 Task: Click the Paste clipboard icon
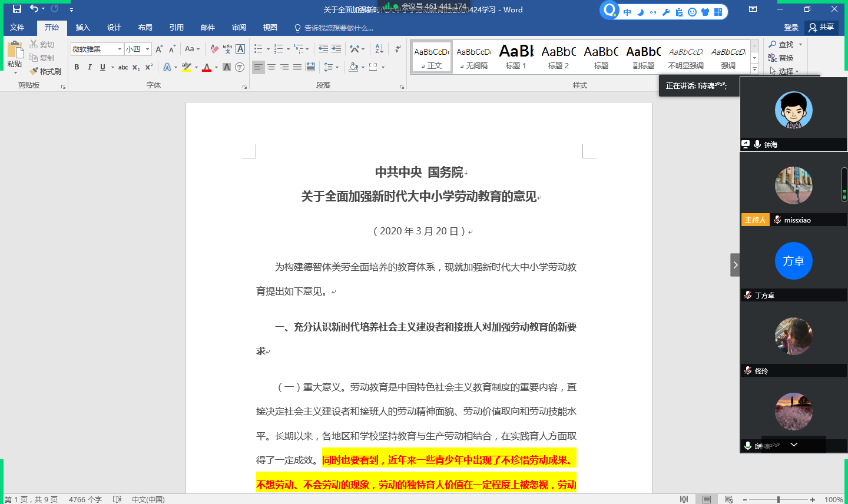tap(15, 49)
